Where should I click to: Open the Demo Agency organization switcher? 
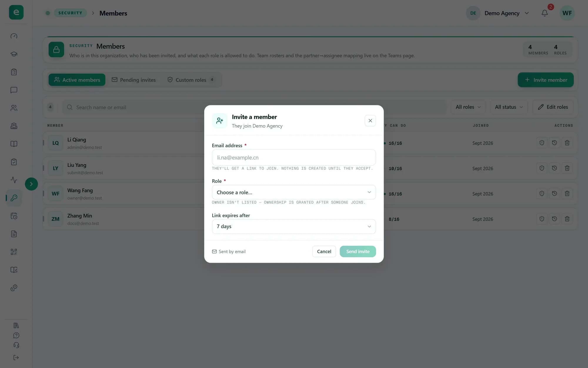pos(498,13)
